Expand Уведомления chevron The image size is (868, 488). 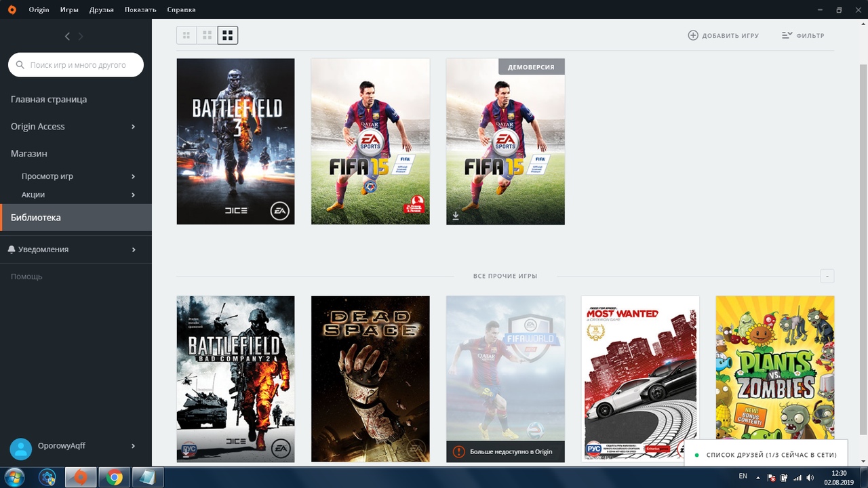(133, 249)
